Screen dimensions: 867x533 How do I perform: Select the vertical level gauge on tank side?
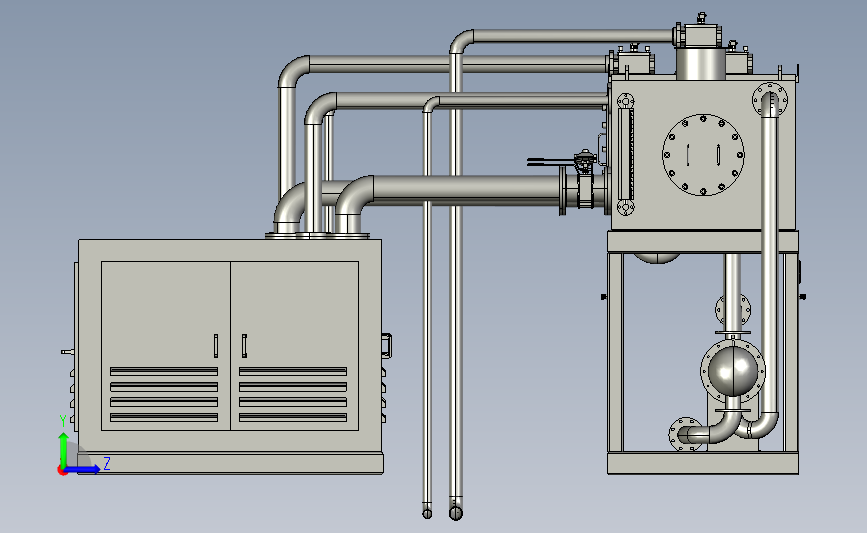[625, 154]
